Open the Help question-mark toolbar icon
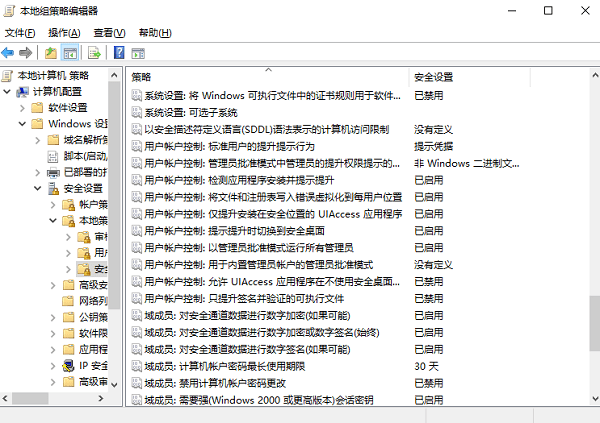This screenshot has height=423, width=600. tap(119, 52)
